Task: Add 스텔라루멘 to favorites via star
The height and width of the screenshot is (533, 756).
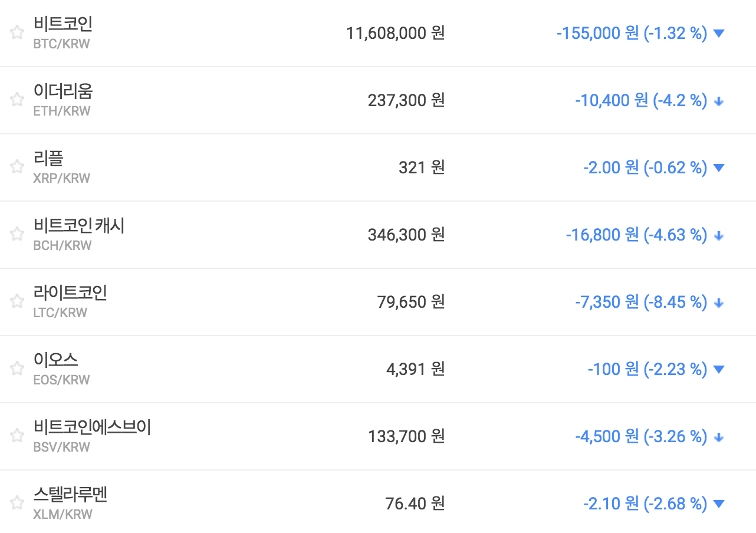Action: tap(17, 503)
